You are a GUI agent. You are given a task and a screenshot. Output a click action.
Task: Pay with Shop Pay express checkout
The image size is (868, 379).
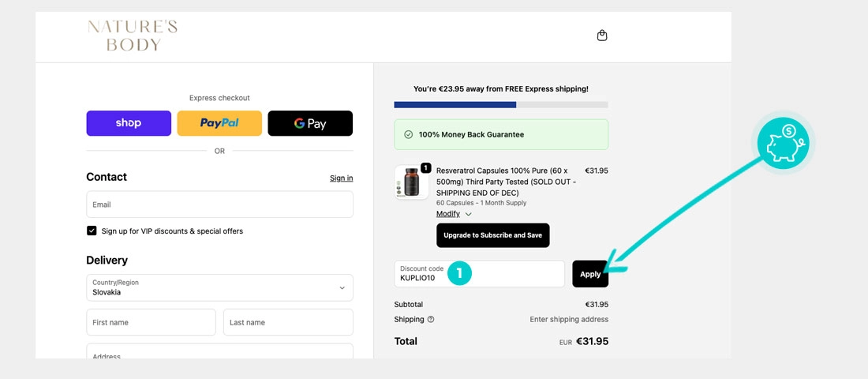pos(129,123)
